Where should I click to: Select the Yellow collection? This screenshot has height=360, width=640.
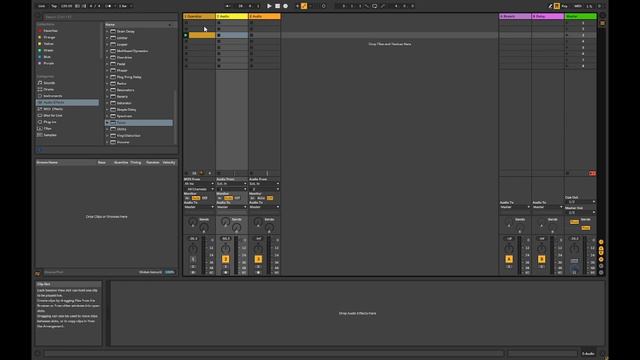[49, 44]
